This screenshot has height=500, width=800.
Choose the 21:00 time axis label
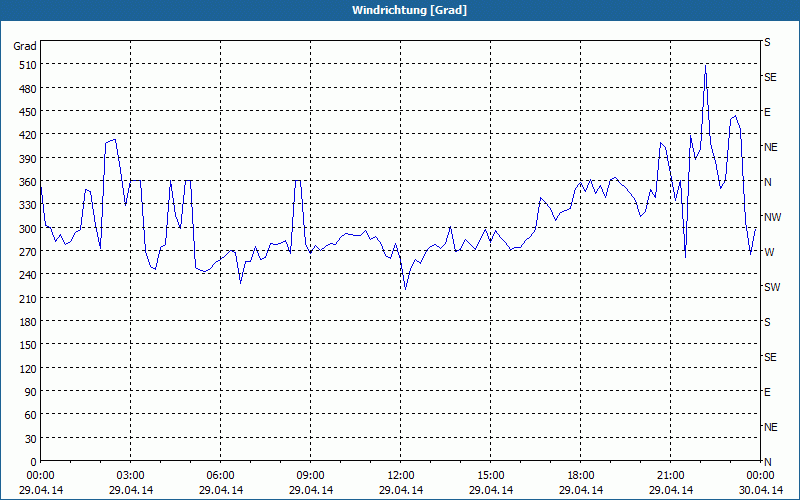[671, 475]
